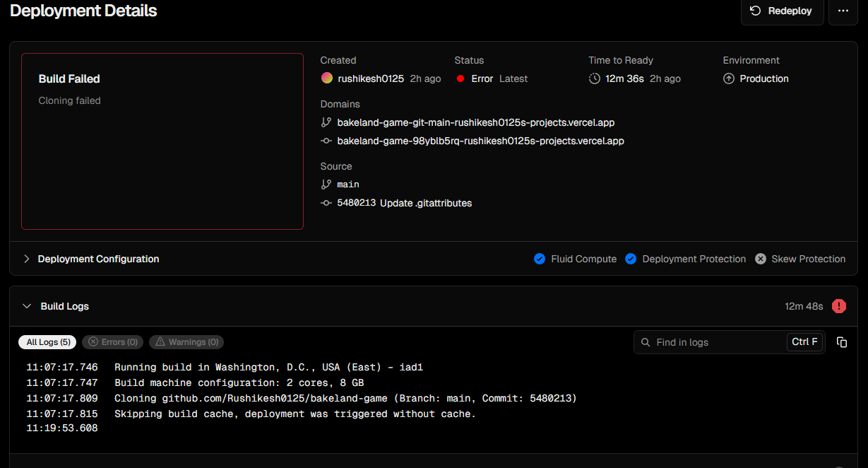Click the 'Build Failed' heading
This screenshot has height=468, width=868.
pos(69,79)
